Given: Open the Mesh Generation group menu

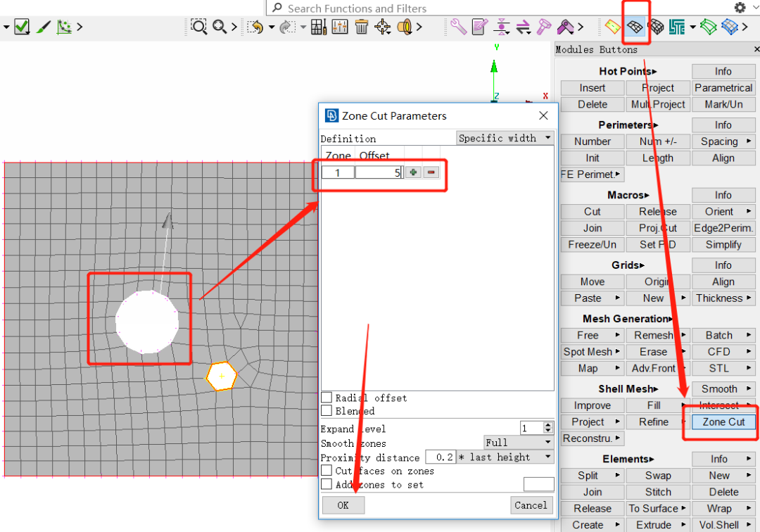Looking at the screenshot, I should [x=628, y=318].
